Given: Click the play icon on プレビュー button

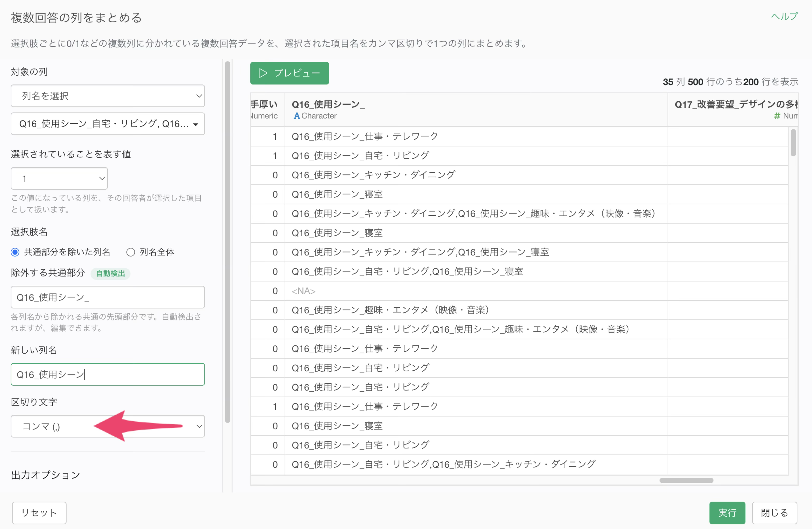Looking at the screenshot, I should (262, 73).
